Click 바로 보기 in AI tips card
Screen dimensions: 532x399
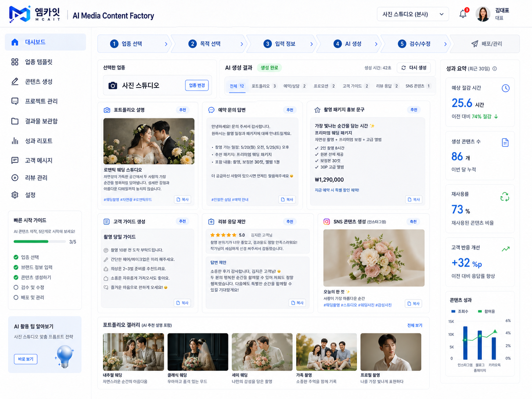[26, 359]
